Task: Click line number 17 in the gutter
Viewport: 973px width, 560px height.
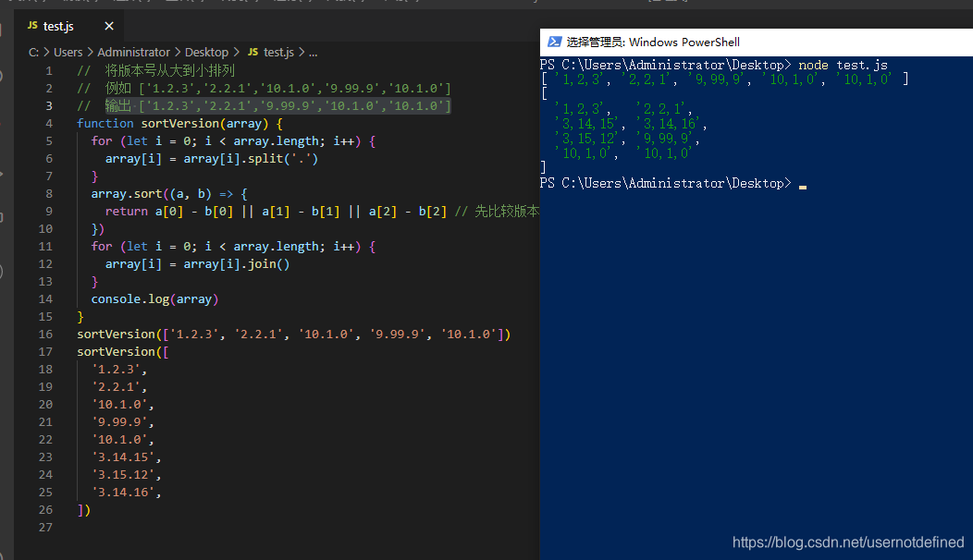Action: point(46,352)
